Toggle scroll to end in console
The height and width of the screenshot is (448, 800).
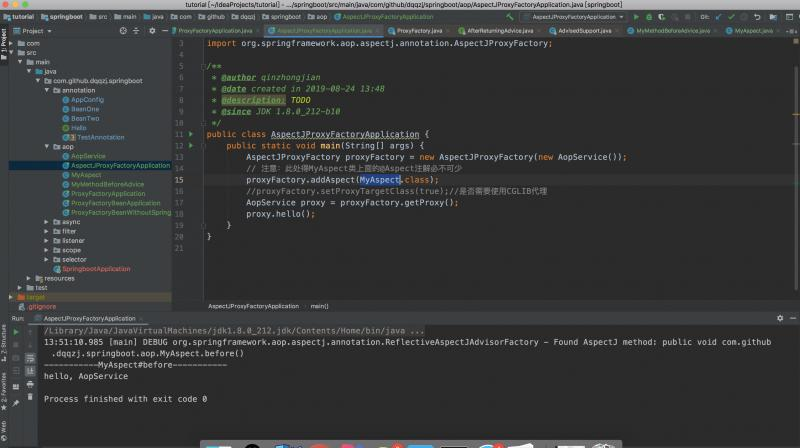30,371
